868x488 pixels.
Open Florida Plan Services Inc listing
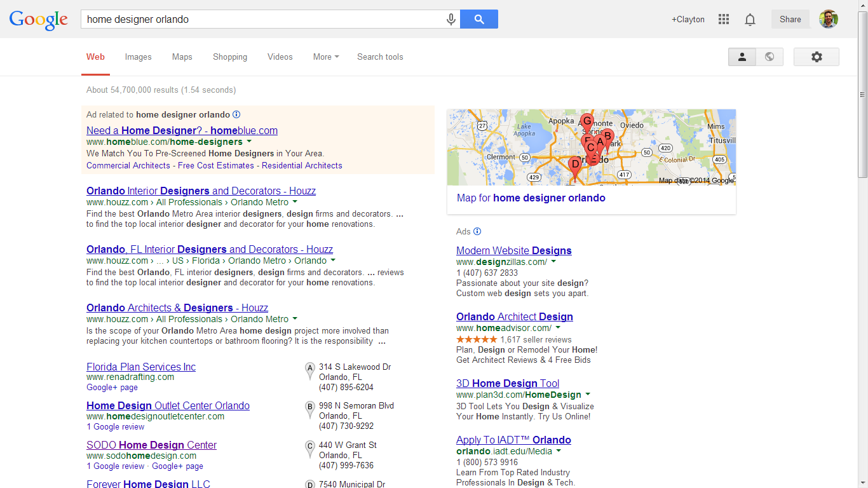click(141, 367)
